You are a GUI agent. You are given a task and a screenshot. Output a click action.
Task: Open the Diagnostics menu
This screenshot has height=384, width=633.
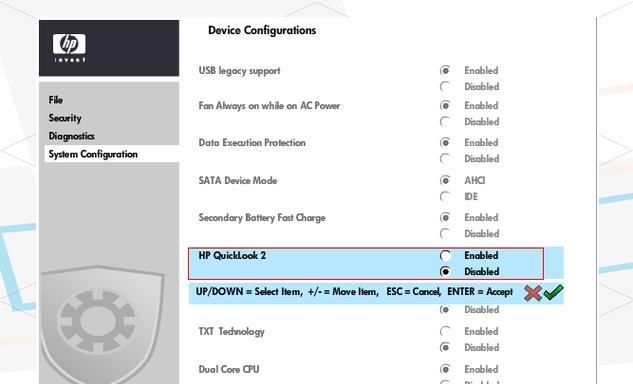(71, 136)
